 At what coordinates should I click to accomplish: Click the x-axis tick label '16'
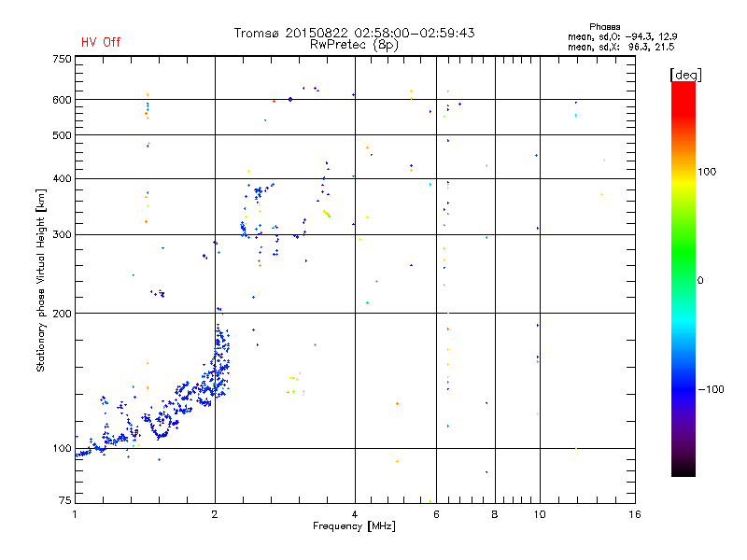(x=635, y=514)
